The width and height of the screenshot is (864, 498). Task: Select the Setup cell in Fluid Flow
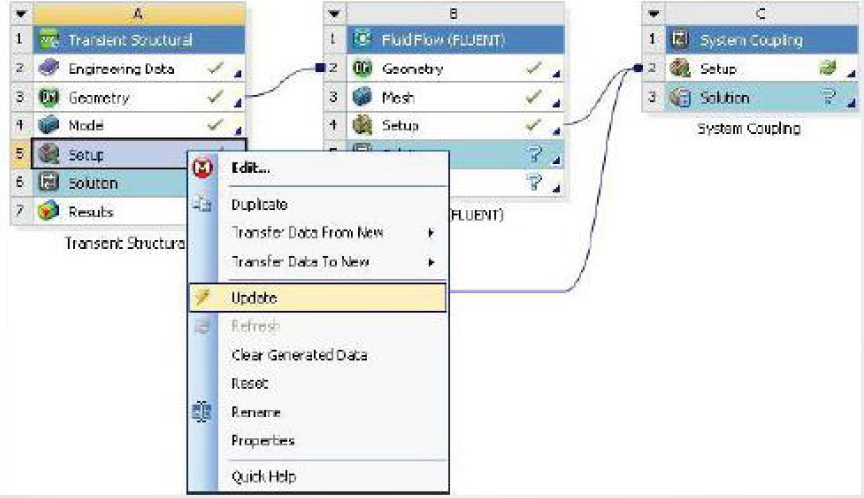pos(455,126)
